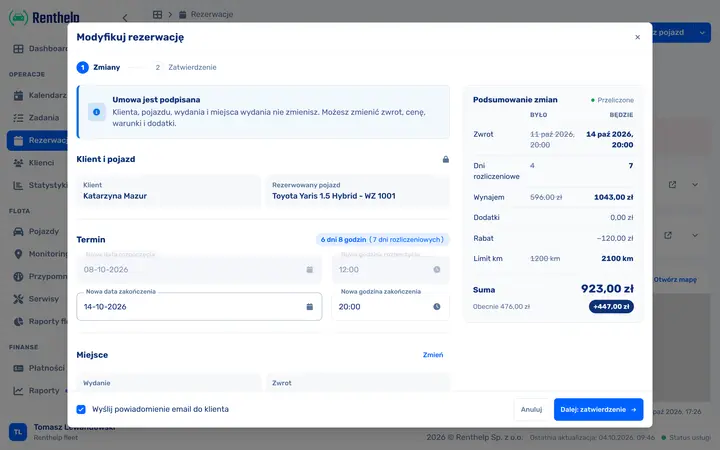Open the calendar picker for the end date
The width and height of the screenshot is (720, 450).
[x=309, y=307]
